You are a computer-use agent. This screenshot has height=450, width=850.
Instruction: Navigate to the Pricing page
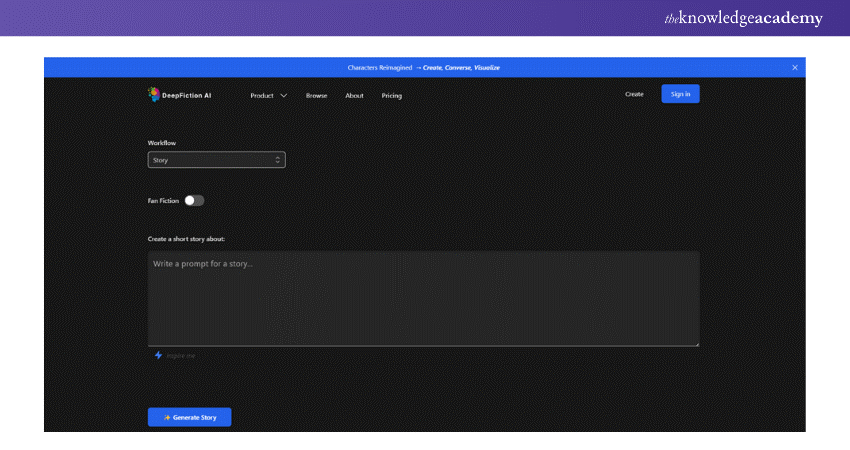392,95
